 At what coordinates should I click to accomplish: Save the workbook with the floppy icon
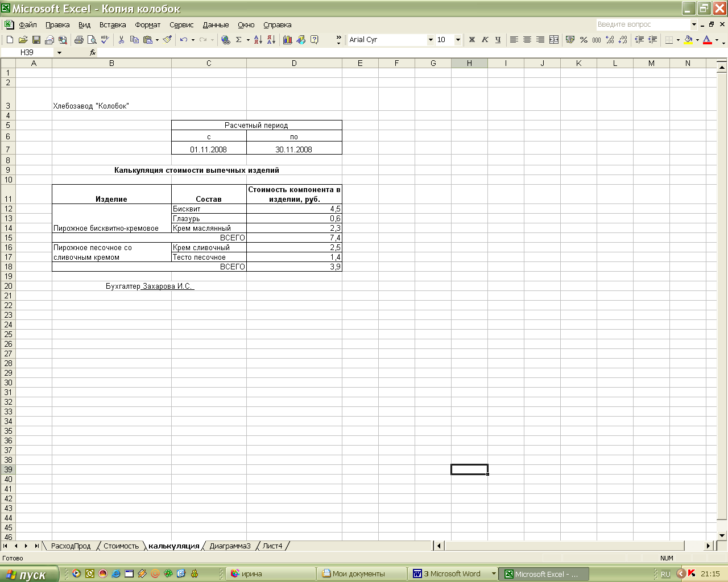tap(36, 40)
